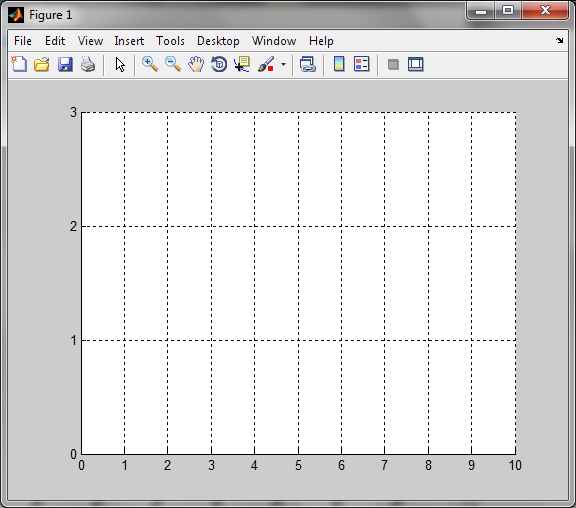576x508 pixels.
Task: Activate the Zoom Out magnifier tool
Action: 173,64
